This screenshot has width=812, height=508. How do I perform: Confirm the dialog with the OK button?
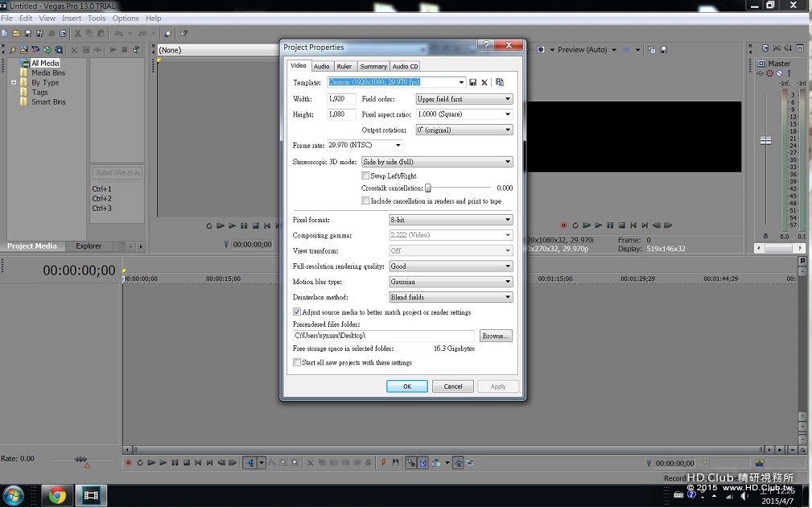(407, 386)
